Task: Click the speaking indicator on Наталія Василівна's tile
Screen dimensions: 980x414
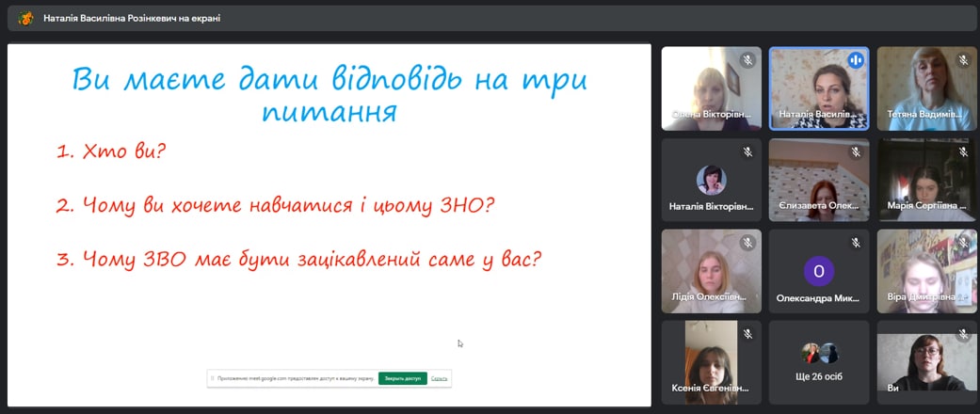Action: (856, 60)
